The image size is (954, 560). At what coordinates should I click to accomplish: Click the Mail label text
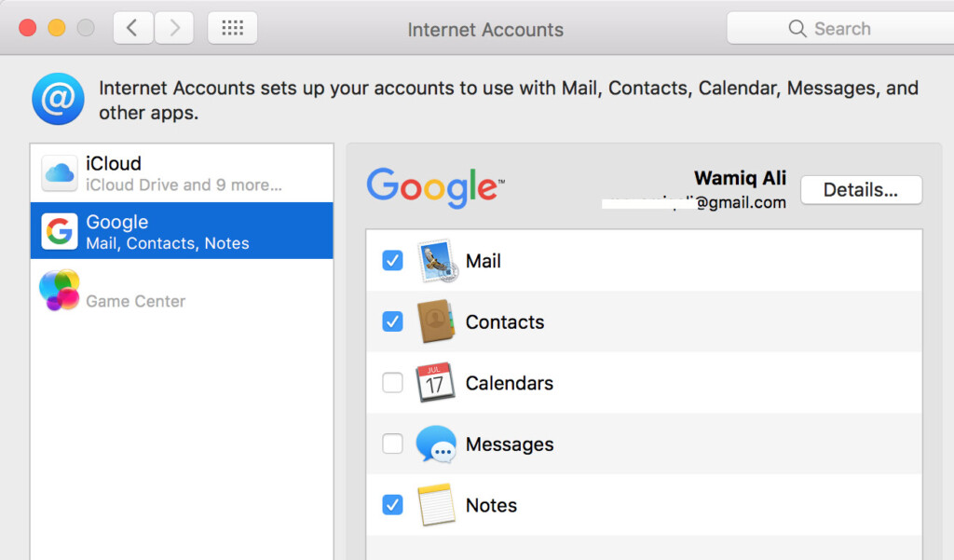click(x=484, y=261)
